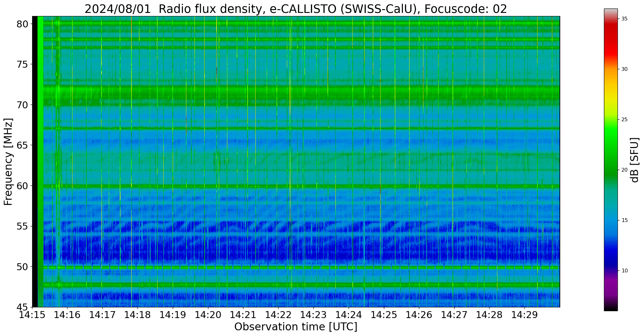Click the 14:29 time tick label
The image size is (644, 336).
point(525,315)
